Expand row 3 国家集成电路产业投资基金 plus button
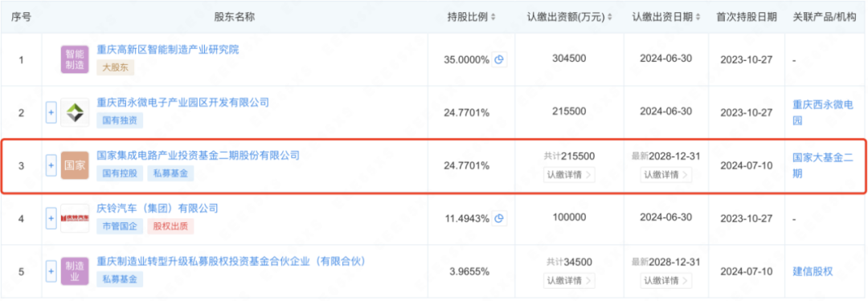The height and width of the screenshot is (301, 868). pyautogui.click(x=51, y=165)
